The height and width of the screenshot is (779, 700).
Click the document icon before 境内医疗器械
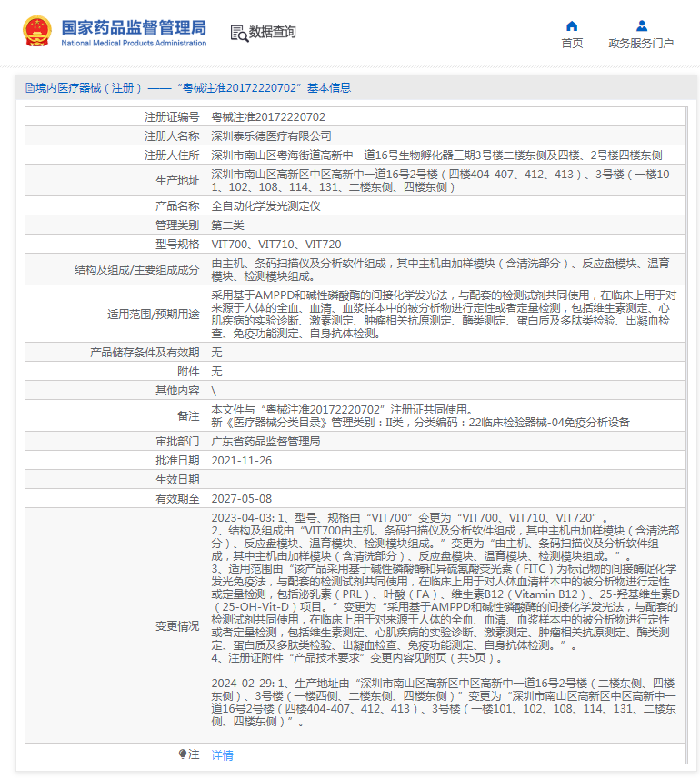point(30,88)
